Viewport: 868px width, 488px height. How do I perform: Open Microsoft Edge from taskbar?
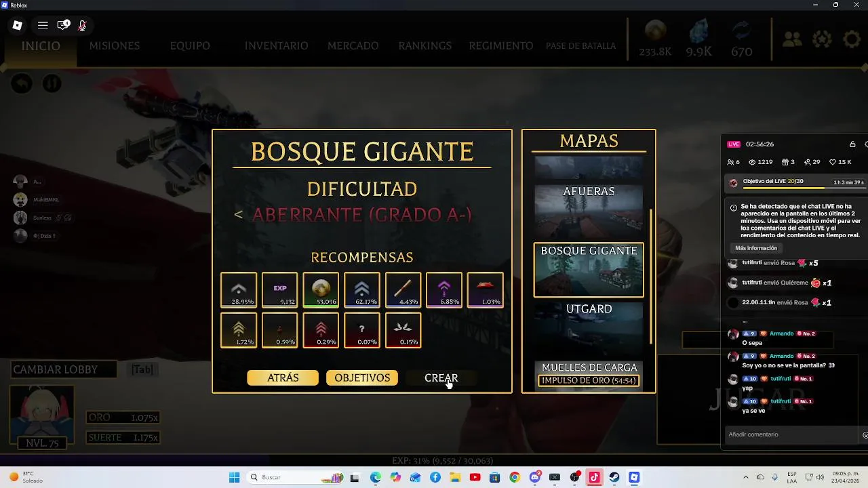coord(376,477)
